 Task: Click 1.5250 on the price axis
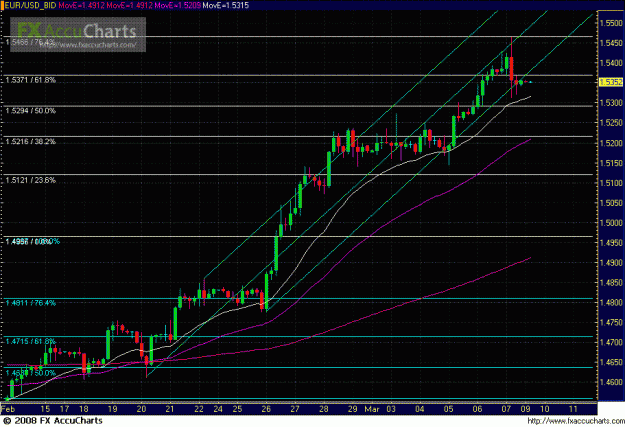pos(611,123)
